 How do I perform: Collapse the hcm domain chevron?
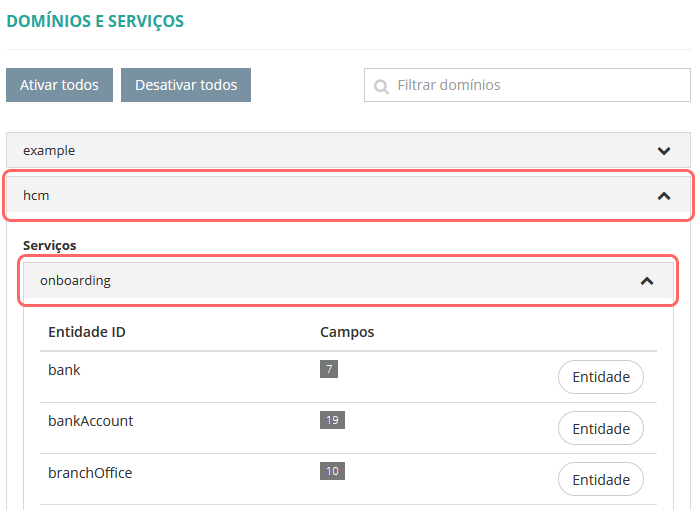click(664, 196)
